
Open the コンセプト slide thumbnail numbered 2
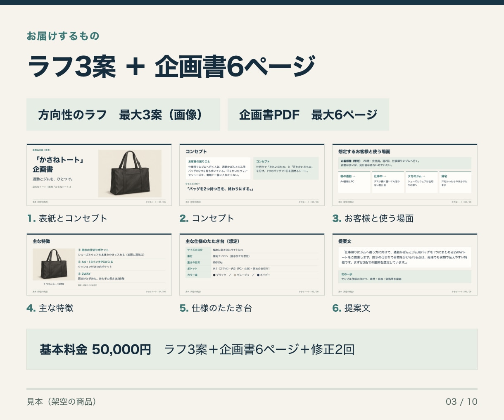tap(252, 175)
